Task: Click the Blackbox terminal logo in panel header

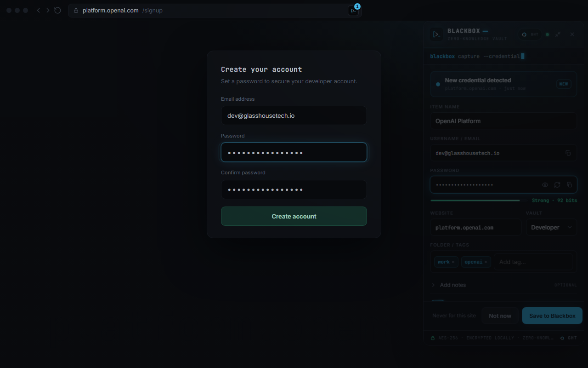Action: (436, 34)
